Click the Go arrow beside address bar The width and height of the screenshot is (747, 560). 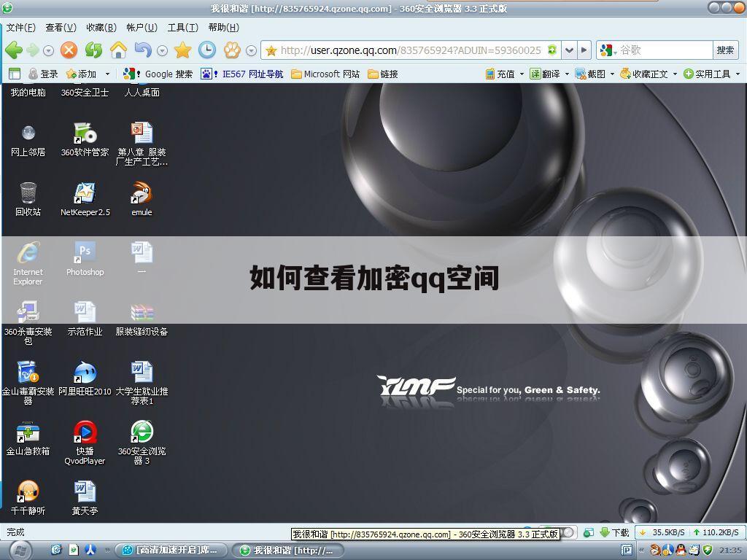click(x=584, y=50)
